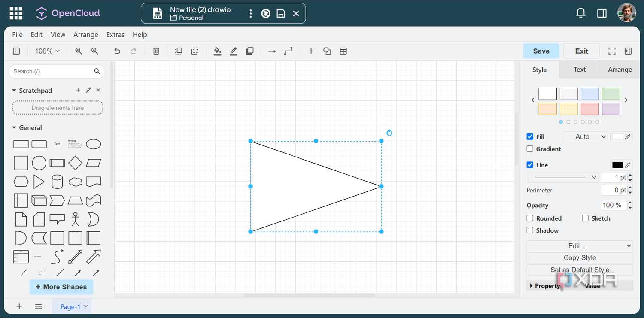Select the ellipse shape in General
This screenshot has height=318, width=644.
tap(93, 144)
